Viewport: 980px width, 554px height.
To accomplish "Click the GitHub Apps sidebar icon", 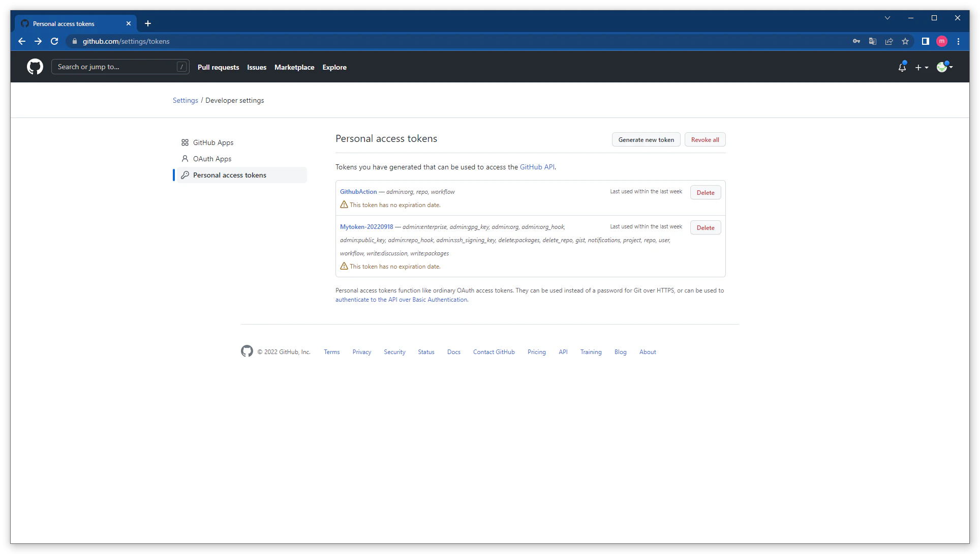I will (185, 142).
